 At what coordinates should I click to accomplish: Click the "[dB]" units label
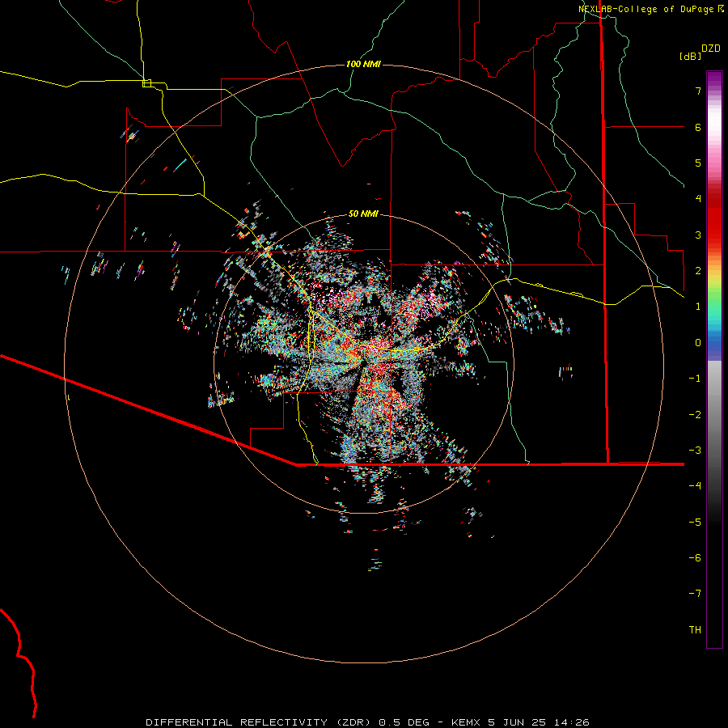click(x=691, y=56)
